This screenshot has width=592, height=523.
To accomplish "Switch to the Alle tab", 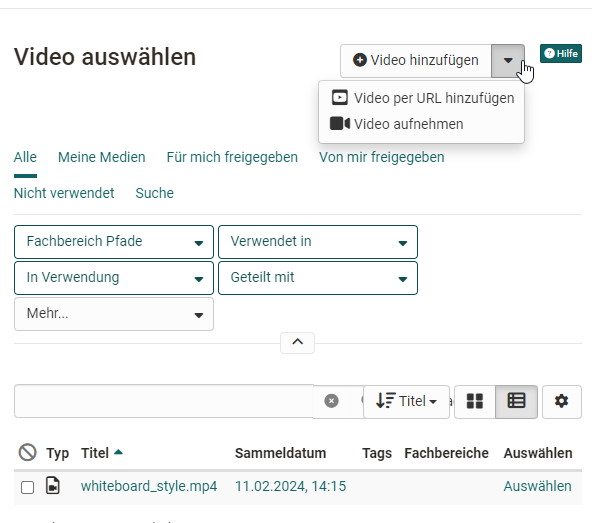I will coord(25,157).
